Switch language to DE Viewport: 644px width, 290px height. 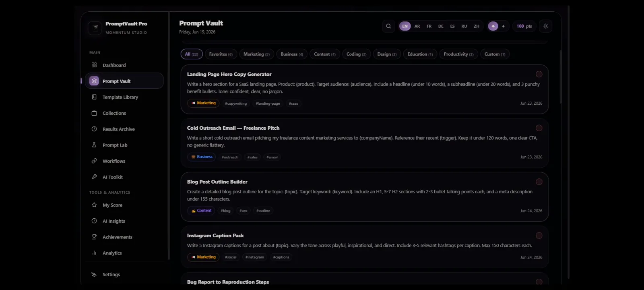tap(441, 26)
